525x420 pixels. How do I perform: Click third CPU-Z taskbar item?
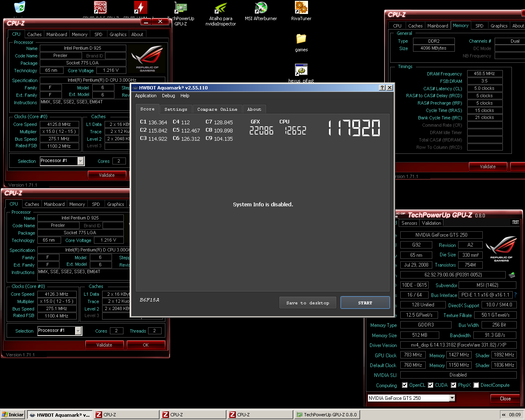pos(260,415)
